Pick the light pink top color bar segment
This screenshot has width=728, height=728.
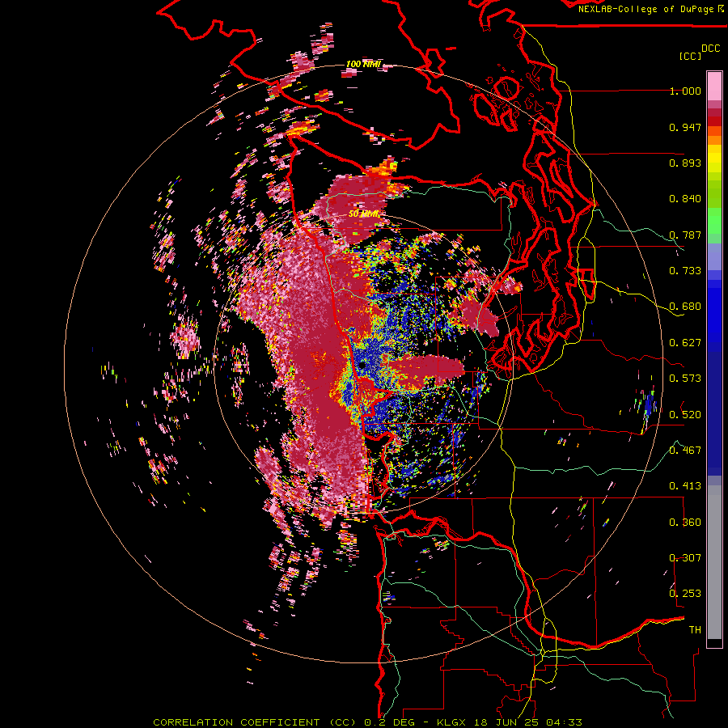coord(714,86)
